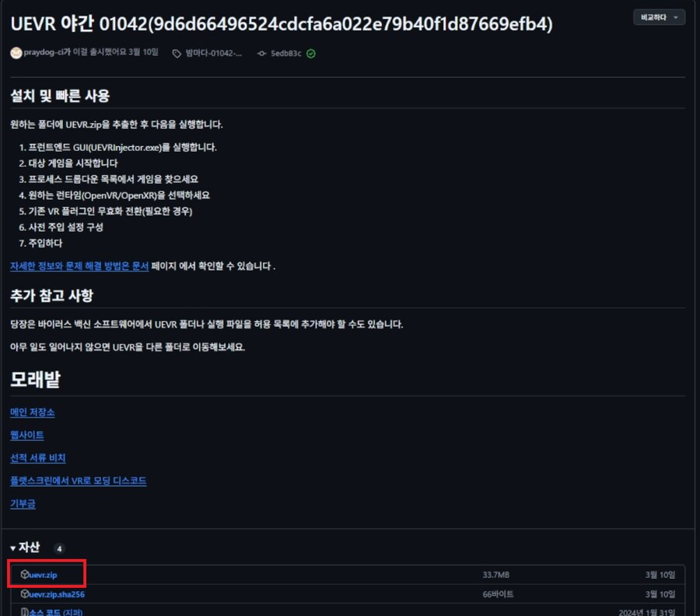
Task: Open commit 5edb83c
Action: 285,54
